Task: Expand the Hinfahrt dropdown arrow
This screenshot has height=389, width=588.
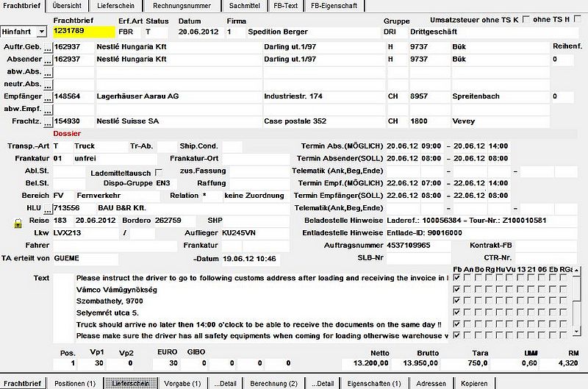Action: 42,32
